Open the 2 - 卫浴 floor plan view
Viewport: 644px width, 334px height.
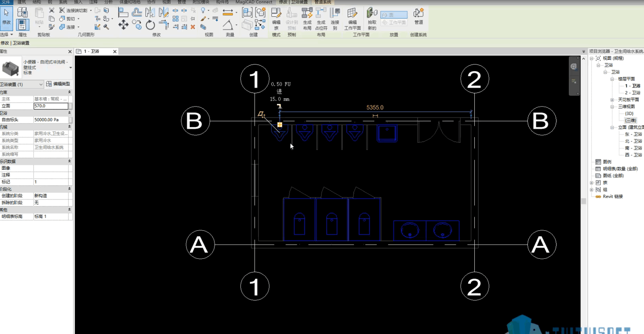coord(632,93)
